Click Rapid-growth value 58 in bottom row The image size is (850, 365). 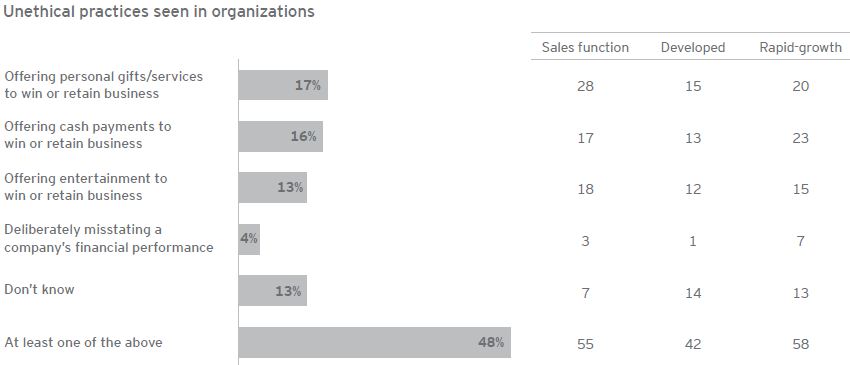(x=800, y=344)
